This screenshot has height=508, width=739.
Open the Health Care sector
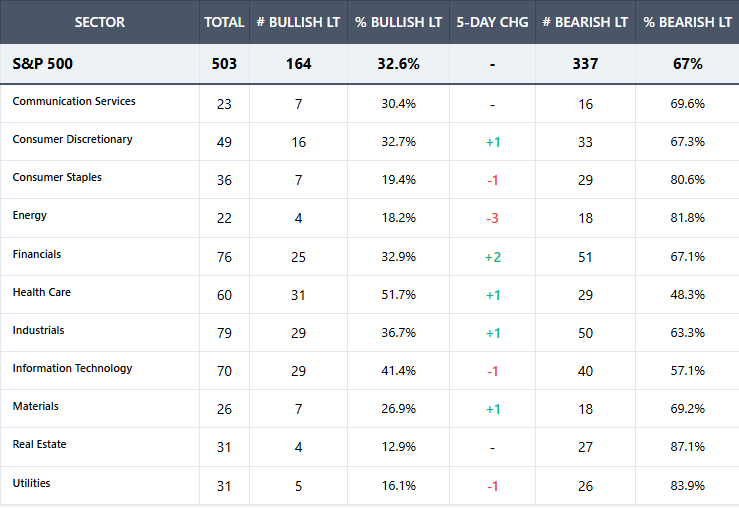[x=41, y=292]
